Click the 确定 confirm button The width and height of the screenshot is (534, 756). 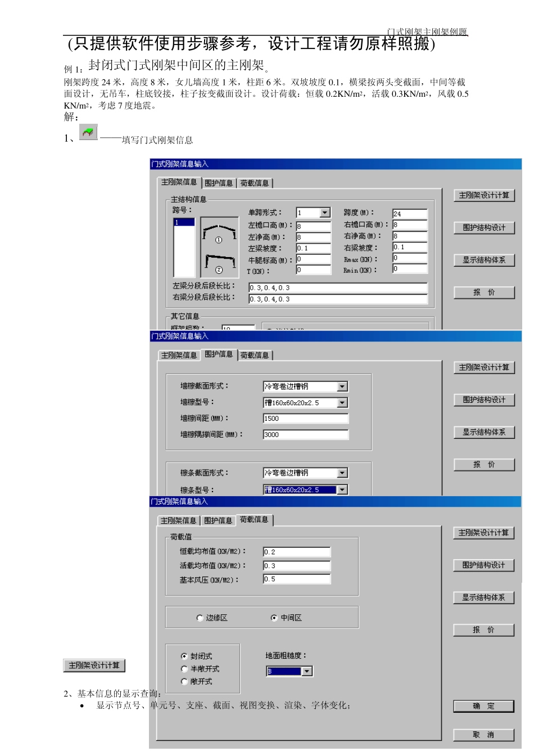point(484,706)
